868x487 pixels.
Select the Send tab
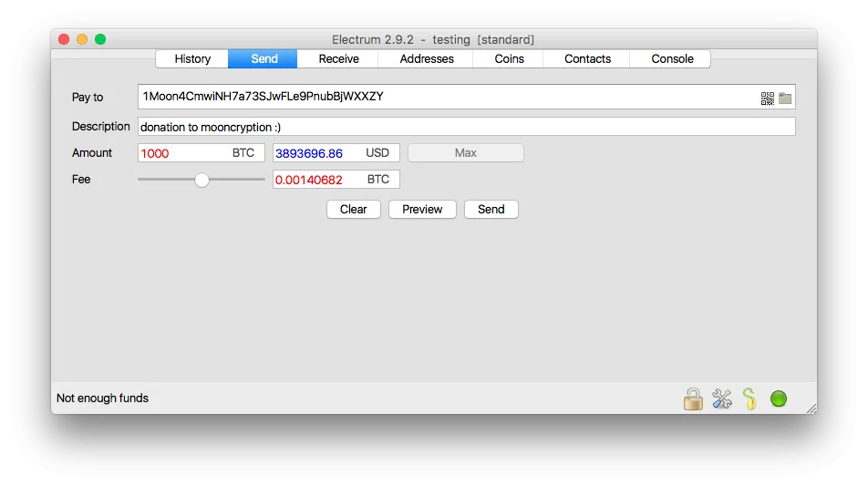[263, 58]
